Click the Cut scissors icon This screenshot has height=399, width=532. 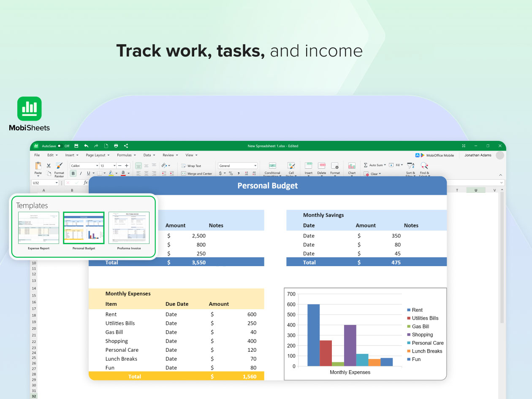tap(49, 166)
